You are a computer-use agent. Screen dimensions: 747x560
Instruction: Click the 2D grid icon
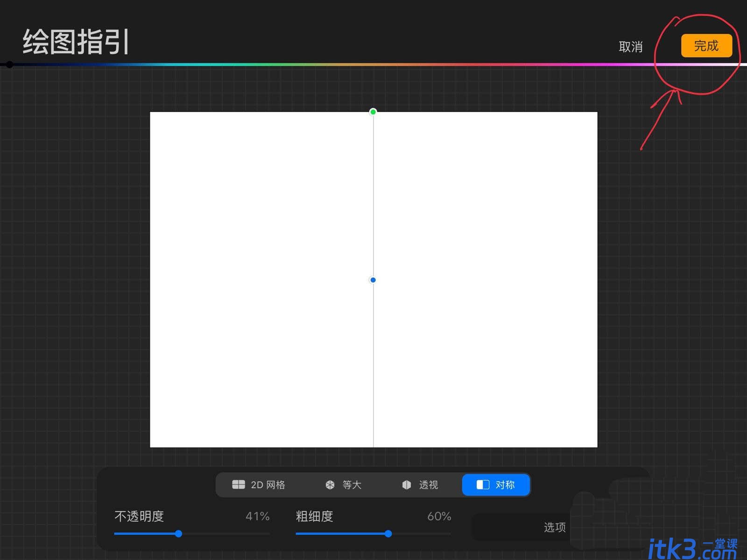click(239, 484)
